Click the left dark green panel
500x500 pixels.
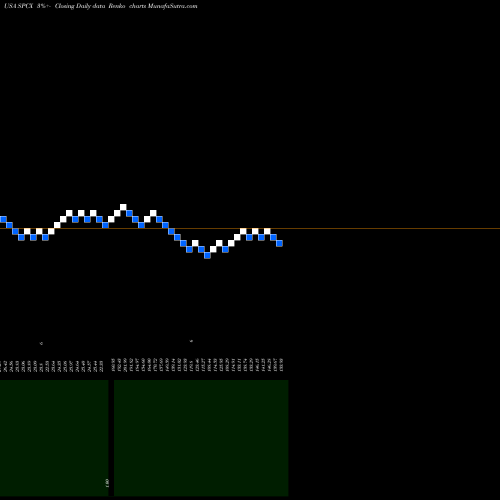54,438
